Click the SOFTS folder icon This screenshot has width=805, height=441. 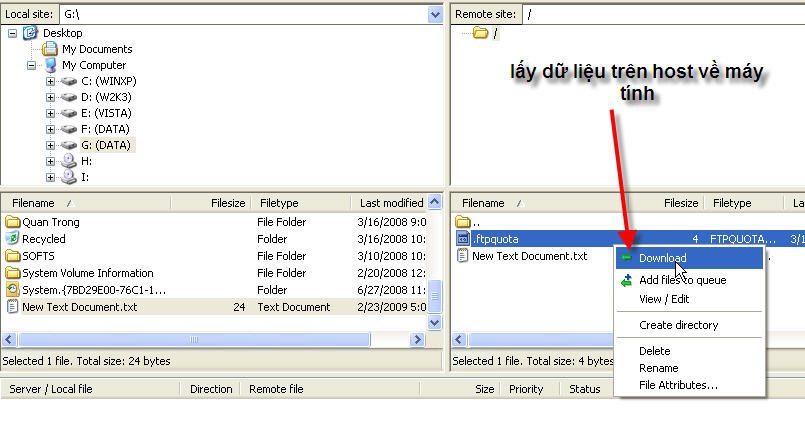[x=12, y=256]
